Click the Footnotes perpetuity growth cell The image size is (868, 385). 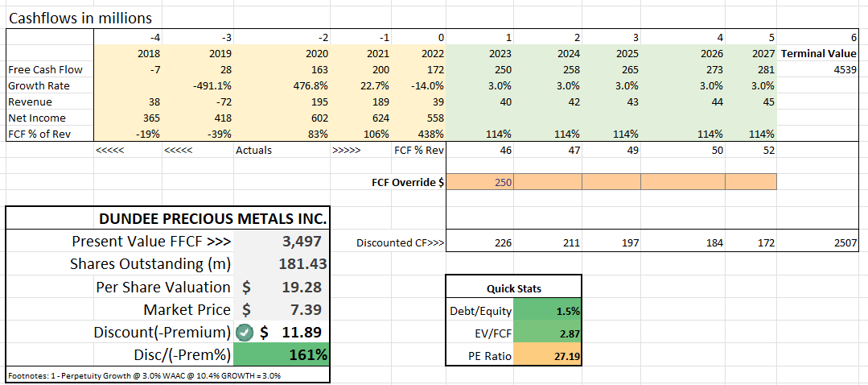[x=168, y=375]
